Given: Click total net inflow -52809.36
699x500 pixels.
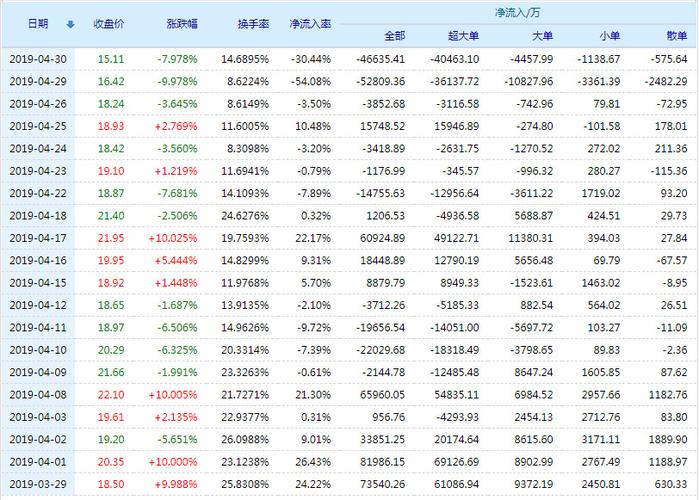Looking at the screenshot, I should click(381, 82).
